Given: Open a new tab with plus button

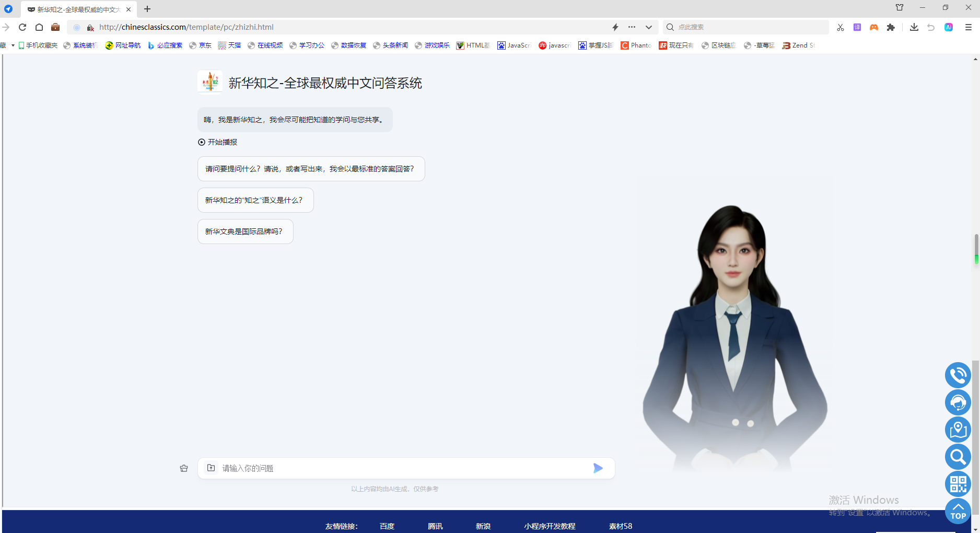Looking at the screenshot, I should point(147,9).
